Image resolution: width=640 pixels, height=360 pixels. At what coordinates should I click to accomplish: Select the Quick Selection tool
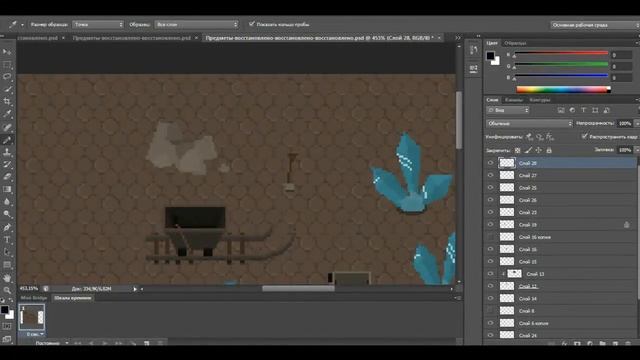(7, 89)
